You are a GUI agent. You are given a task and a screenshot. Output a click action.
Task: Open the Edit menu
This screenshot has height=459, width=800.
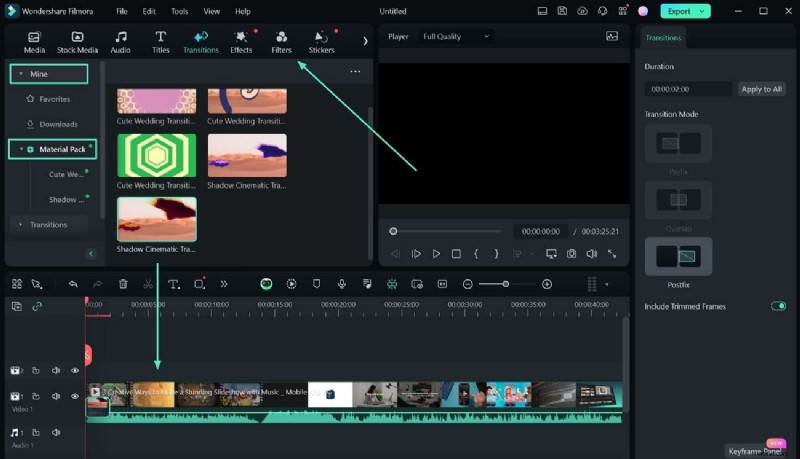tap(149, 11)
